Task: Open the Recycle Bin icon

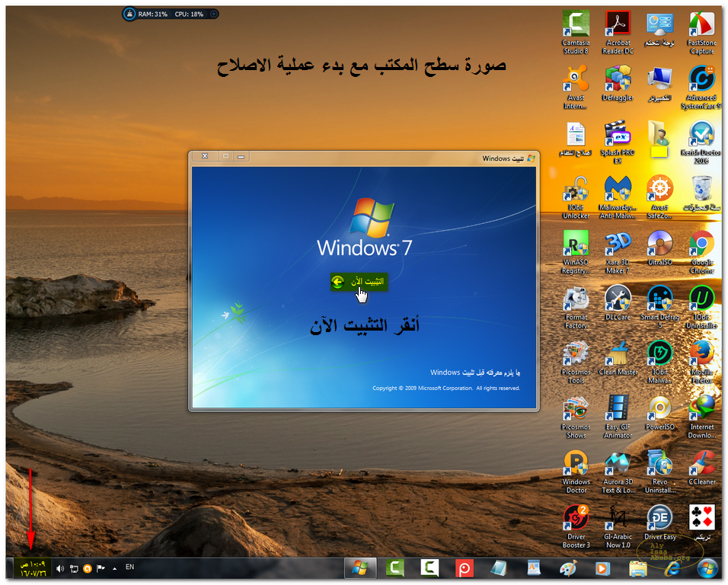Action: click(x=701, y=193)
